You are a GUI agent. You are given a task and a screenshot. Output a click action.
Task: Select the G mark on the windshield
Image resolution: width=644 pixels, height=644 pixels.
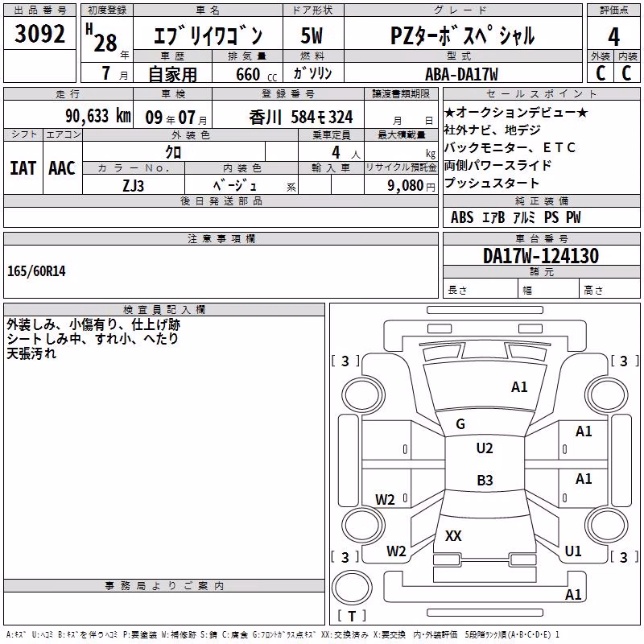[x=460, y=424]
